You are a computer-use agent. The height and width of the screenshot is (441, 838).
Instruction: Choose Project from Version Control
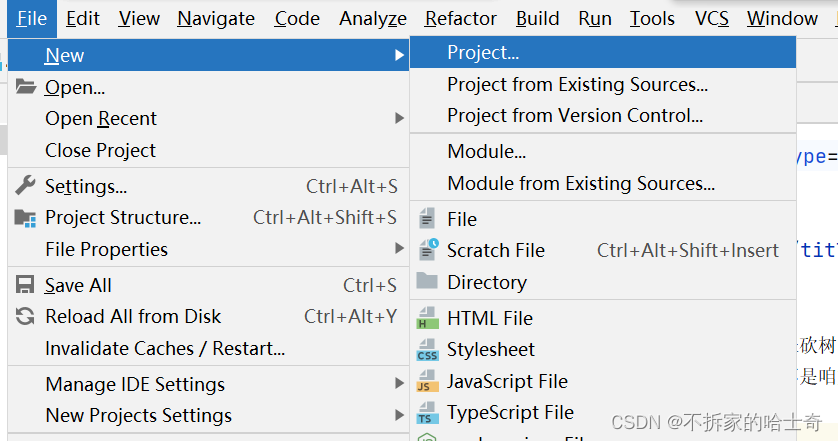point(575,116)
